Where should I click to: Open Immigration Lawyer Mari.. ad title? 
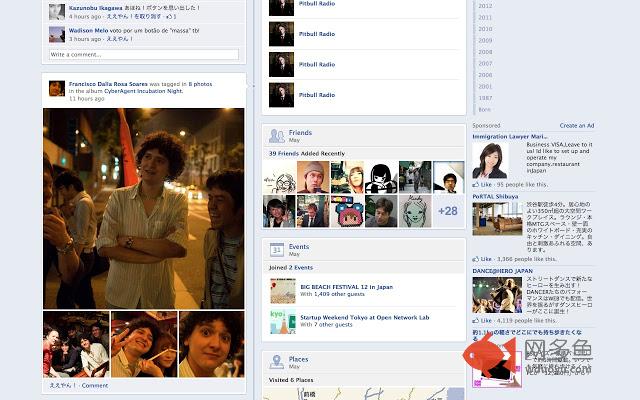click(x=510, y=136)
